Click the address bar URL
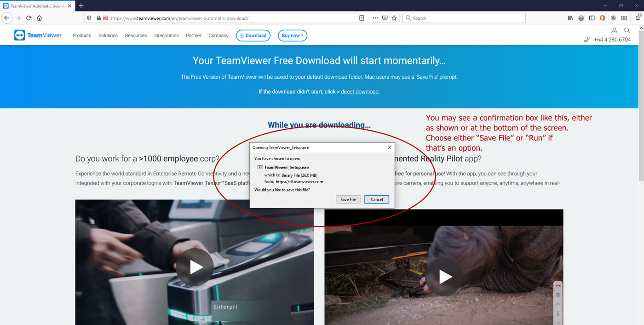 point(179,18)
